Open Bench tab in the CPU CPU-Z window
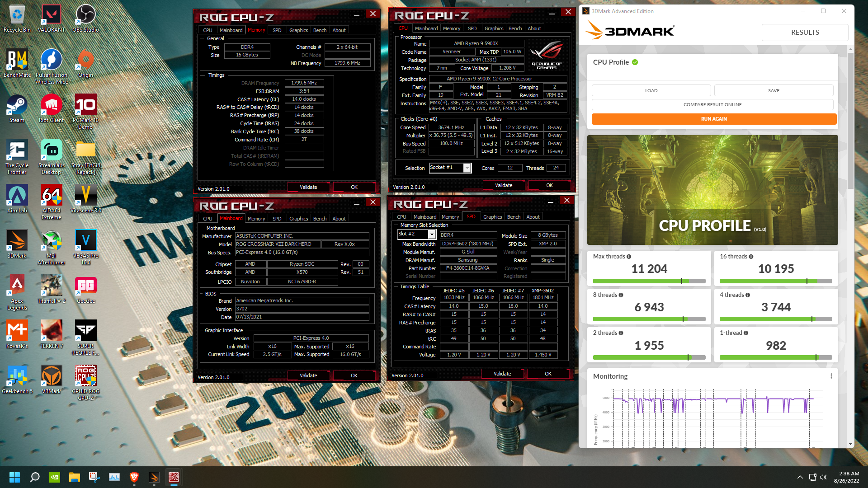The height and width of the screenshot is (488, 868). click(x=515, y=28)
